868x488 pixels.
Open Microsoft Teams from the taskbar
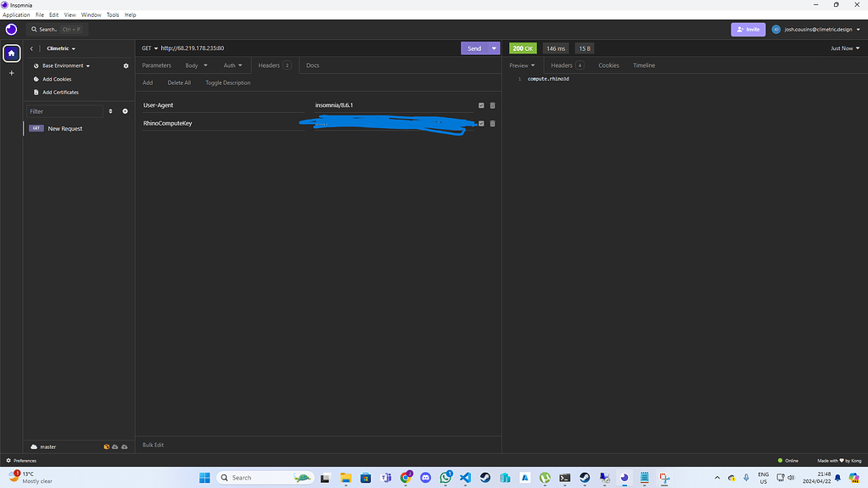click(x=386, y=478)
